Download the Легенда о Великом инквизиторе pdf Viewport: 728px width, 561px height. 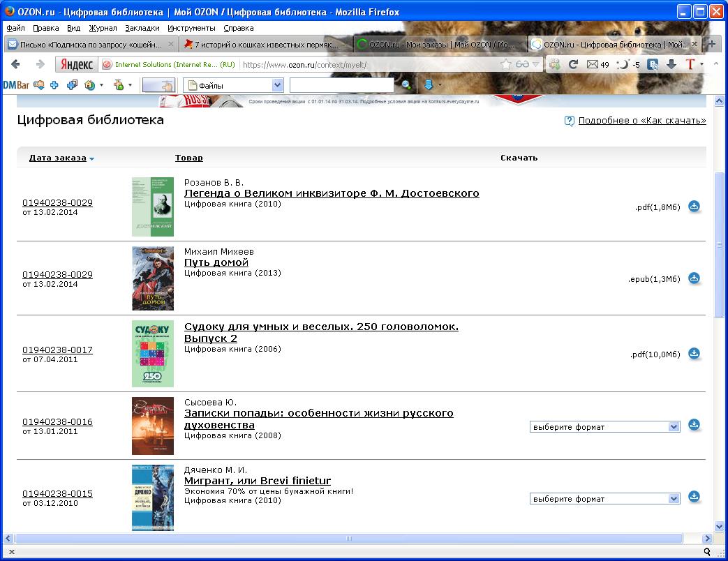[694, 206]
